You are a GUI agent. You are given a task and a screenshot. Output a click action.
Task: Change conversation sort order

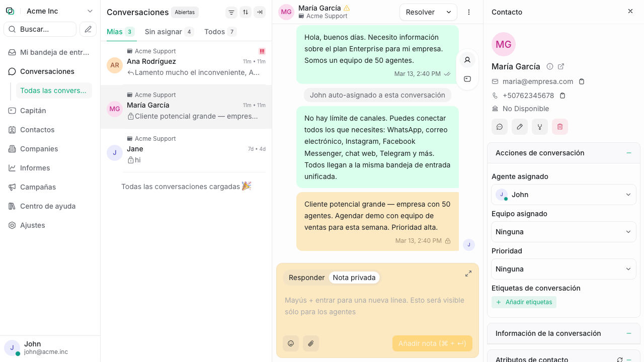pyautogui.click(x=246, y=12)
